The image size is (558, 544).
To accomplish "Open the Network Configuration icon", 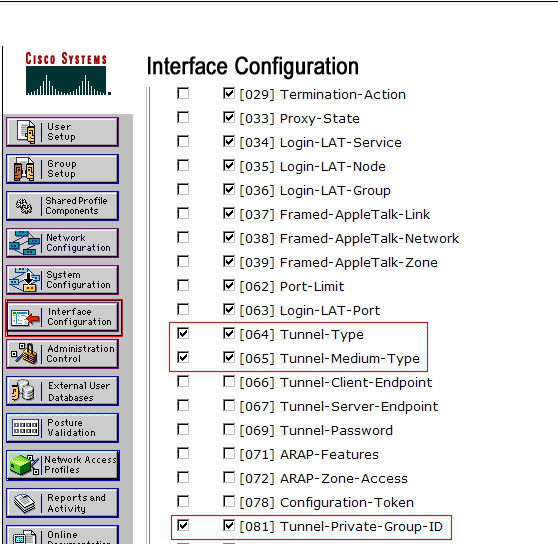I will (24, 243).
